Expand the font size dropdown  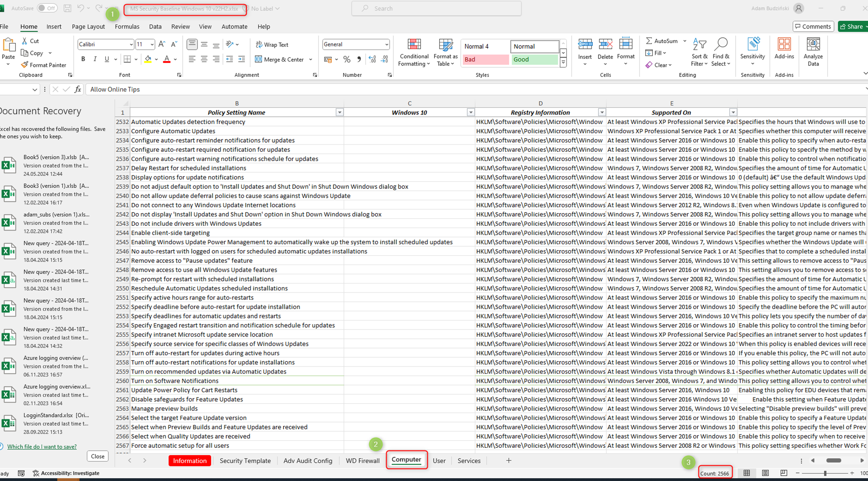click(152, 45)
